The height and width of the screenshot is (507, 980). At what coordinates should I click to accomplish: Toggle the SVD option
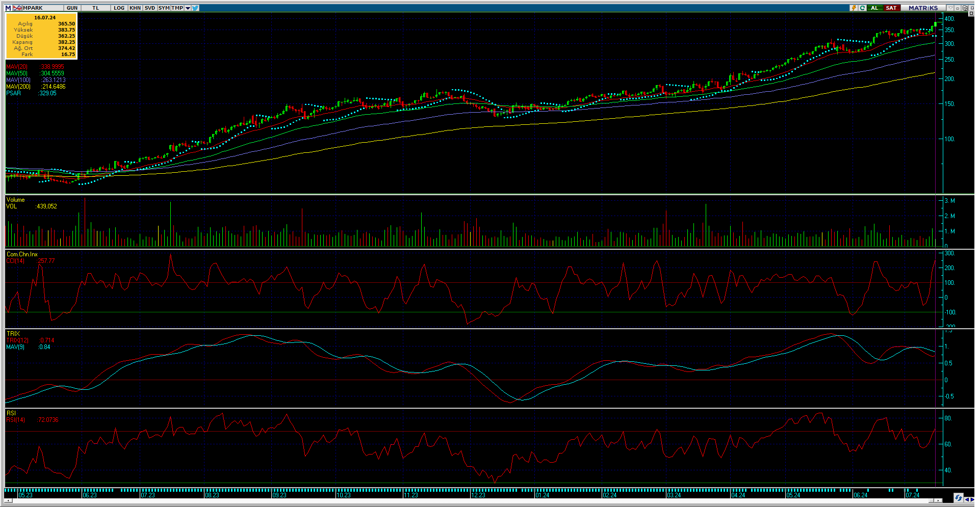click(x=150, y=8)
